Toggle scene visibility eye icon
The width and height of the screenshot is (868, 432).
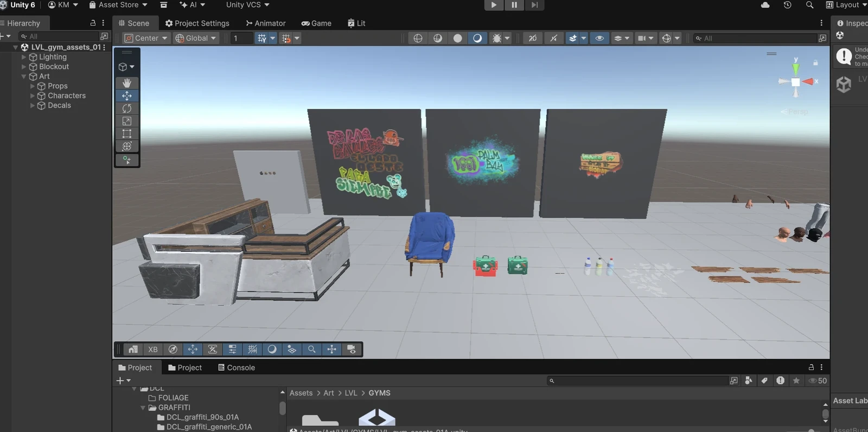click(599, 38)
